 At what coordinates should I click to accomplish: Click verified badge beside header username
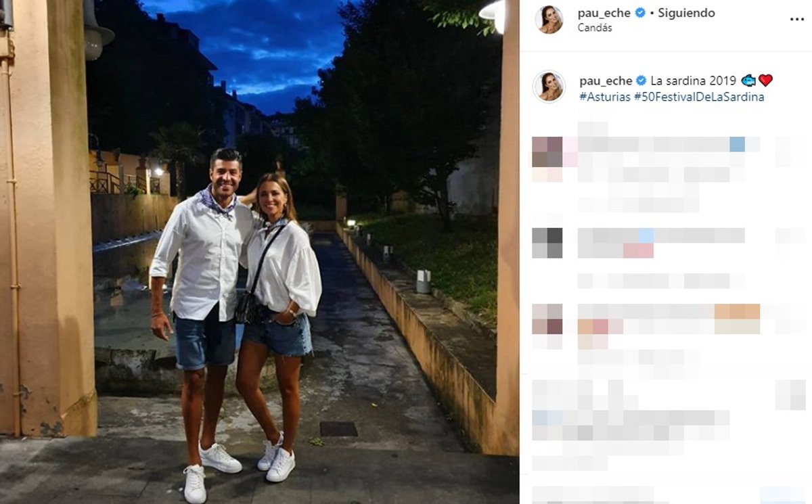click(x=640, y=12)
